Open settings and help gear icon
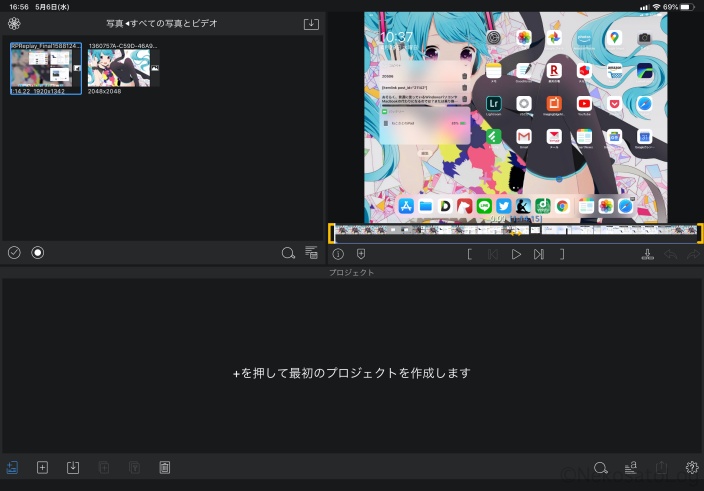704x491 pixels. 692,468
